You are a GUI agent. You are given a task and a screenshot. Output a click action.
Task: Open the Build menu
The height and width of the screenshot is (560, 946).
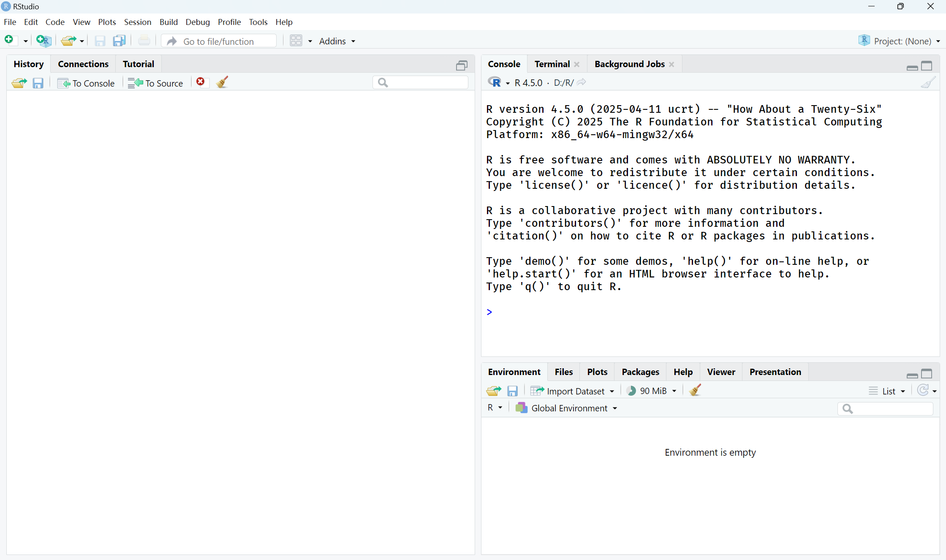pos(169,22)
